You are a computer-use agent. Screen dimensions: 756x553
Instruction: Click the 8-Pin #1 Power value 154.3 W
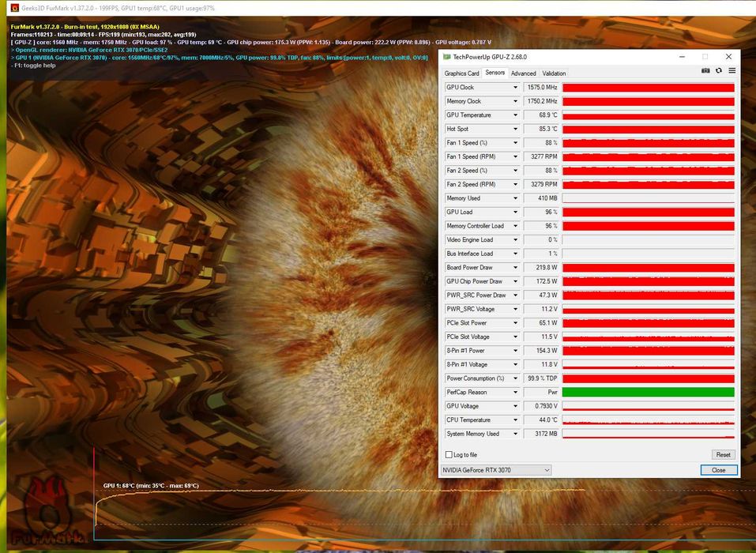[x=541, y=351]
